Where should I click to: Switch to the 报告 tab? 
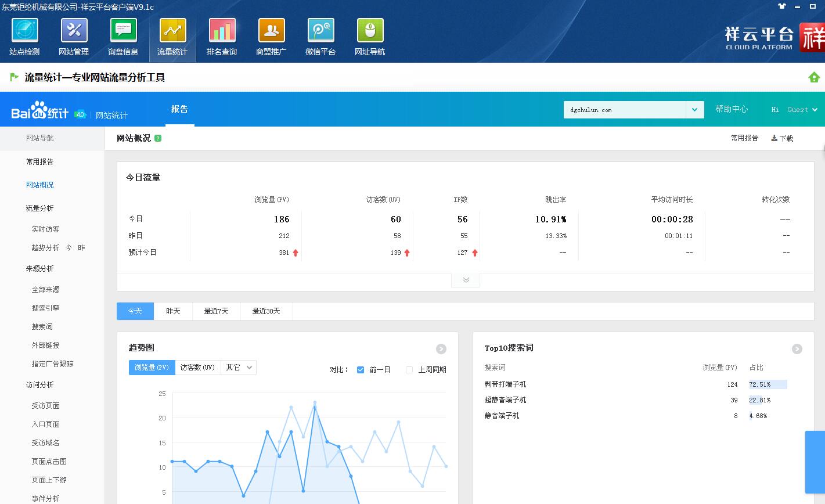[179, 109]
